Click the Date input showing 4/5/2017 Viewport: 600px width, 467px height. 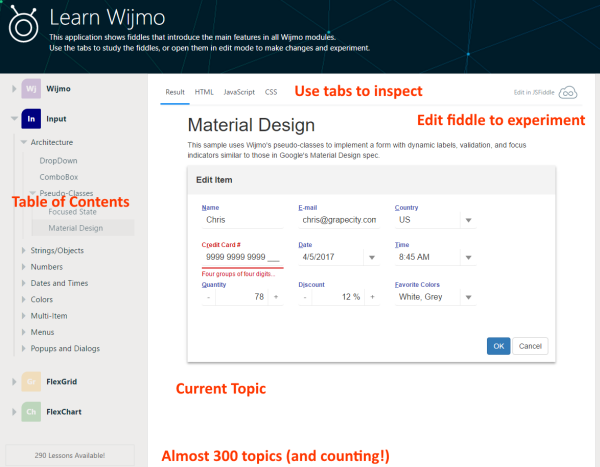[331, 257]
